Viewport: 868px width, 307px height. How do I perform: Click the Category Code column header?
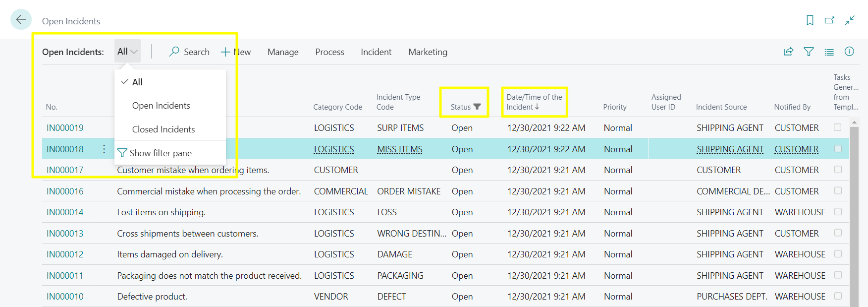pos(337,107)
